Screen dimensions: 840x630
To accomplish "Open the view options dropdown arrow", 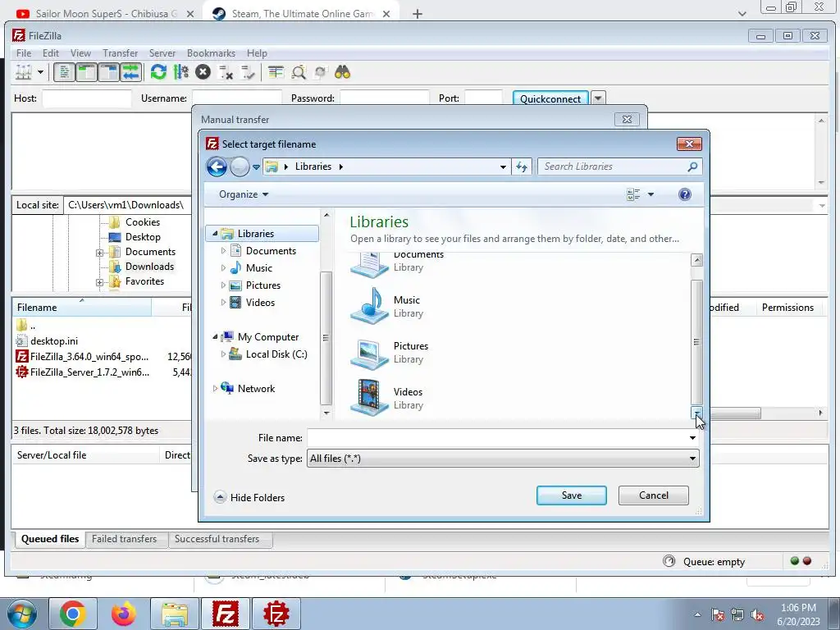I will click(651, 194).
